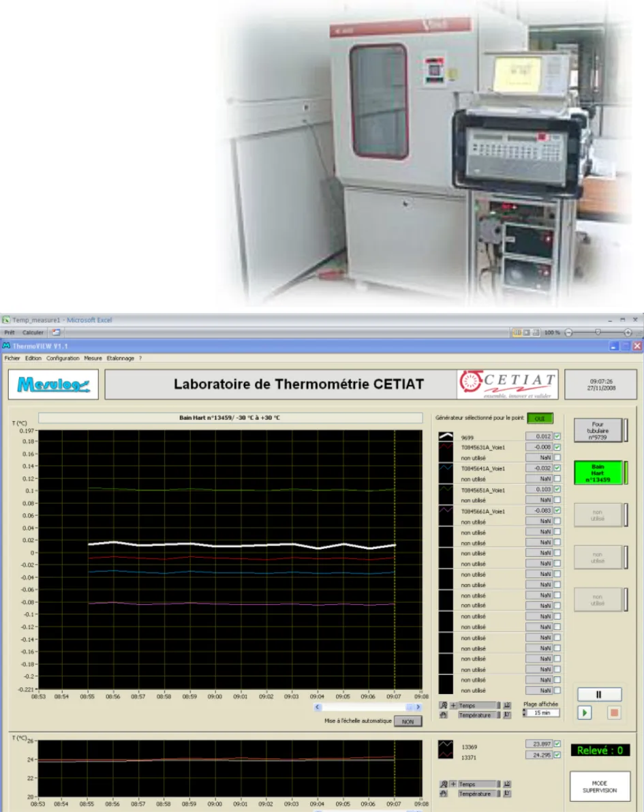Adjust the Excel zoom slider handle
The image size is (644, 812).
pos(598,333)
